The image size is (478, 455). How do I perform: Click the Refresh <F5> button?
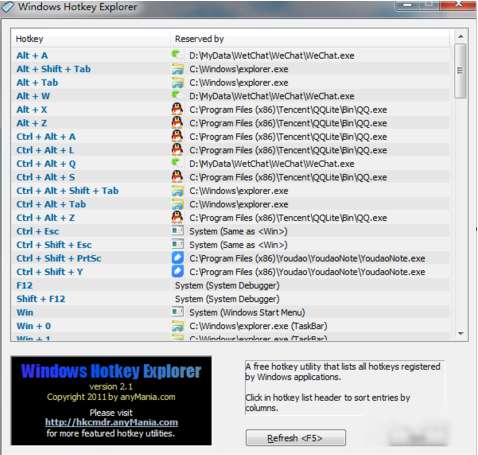point(295,438)
